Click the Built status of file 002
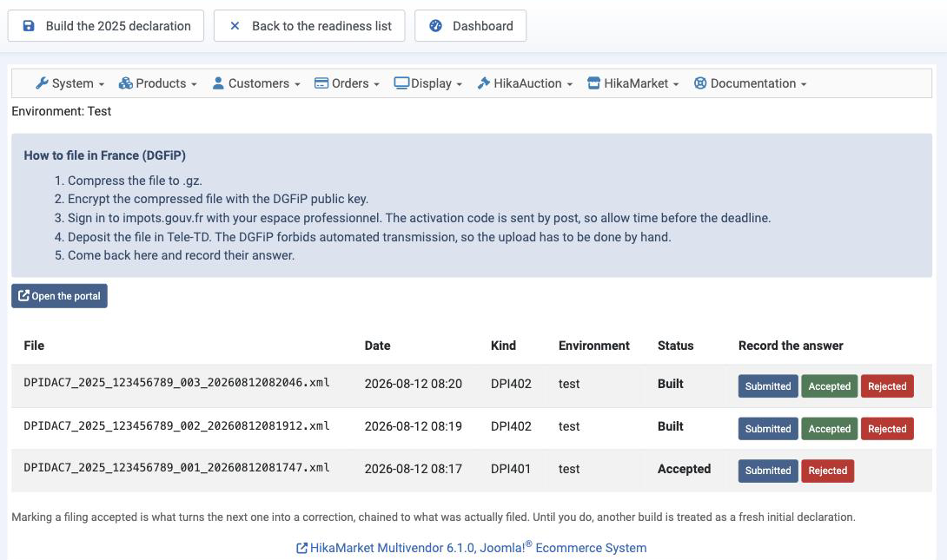This screenshot has width=947, height=560. 671,426
